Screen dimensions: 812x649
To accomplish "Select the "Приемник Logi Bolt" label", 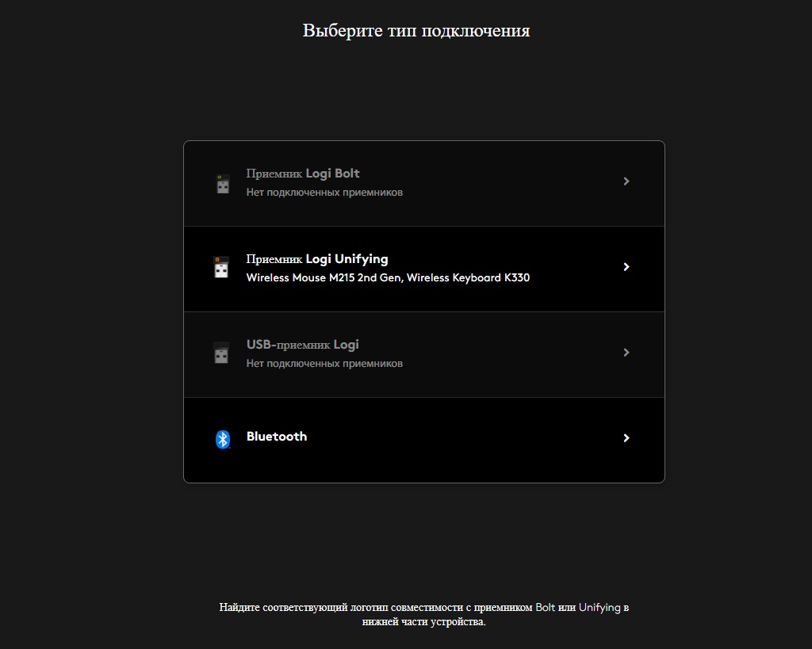I will coord(303,174).
